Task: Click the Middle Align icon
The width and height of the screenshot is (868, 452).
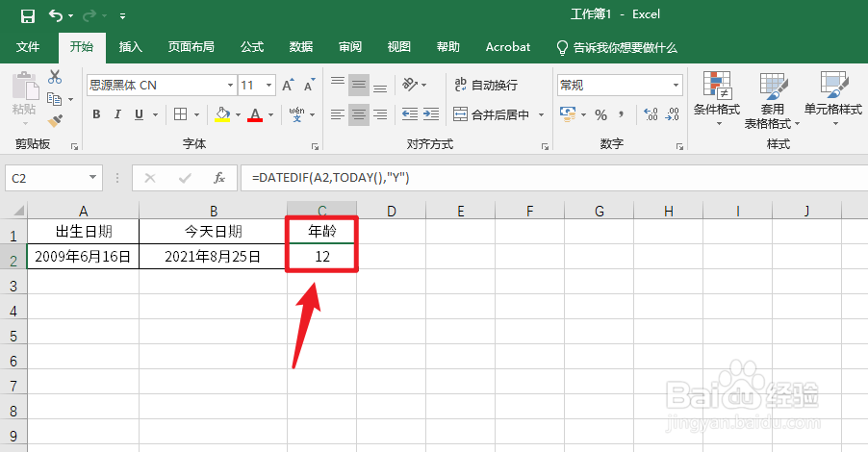Action: 359,85
